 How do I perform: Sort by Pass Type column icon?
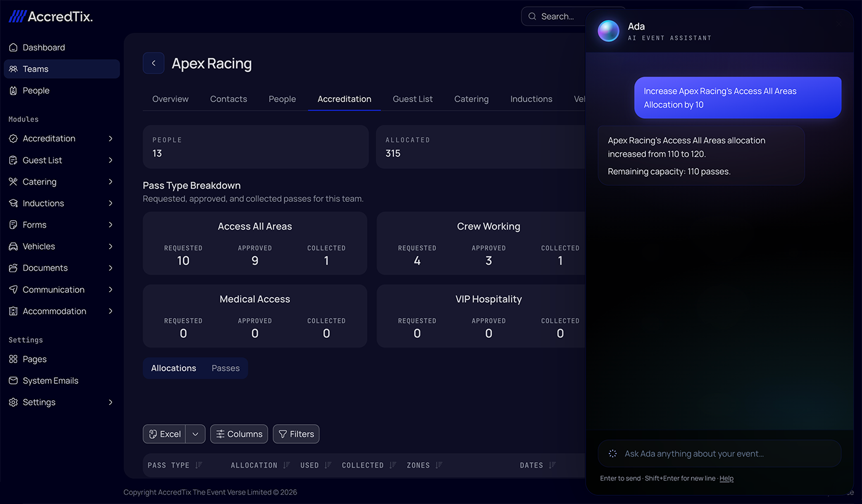pyautogui.click(x=198, y=465)
